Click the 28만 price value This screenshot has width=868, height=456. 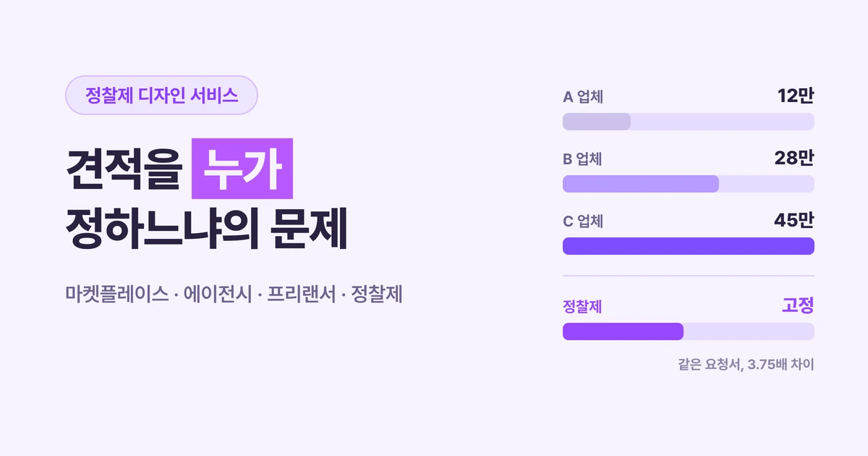click(795, 159)
